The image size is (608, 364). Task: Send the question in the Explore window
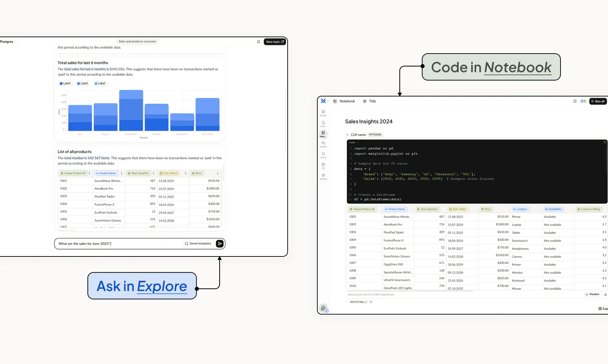[x=220, y=244]
